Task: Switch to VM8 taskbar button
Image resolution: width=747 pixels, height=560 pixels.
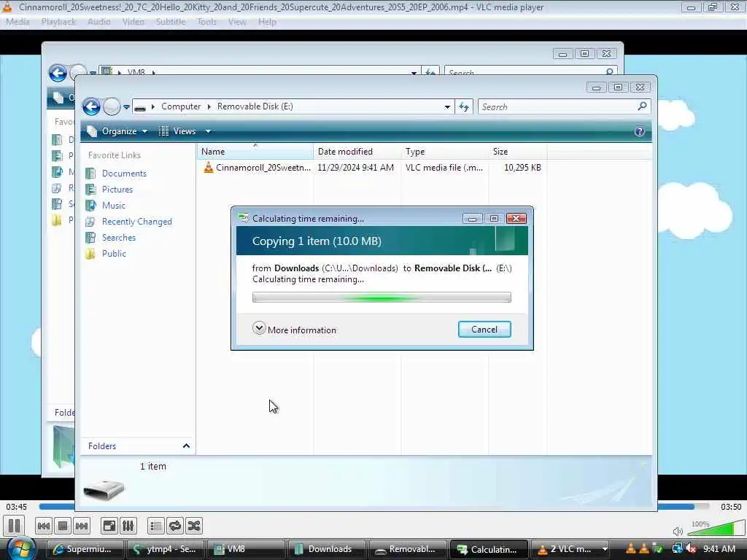Action: click(246, 549)
